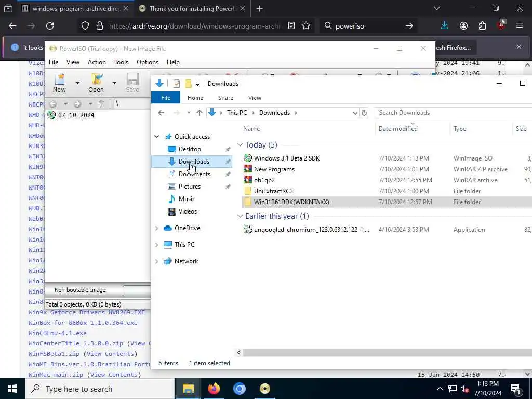Click Explorer horizontal scrollbar left arrow

(238, 353)
